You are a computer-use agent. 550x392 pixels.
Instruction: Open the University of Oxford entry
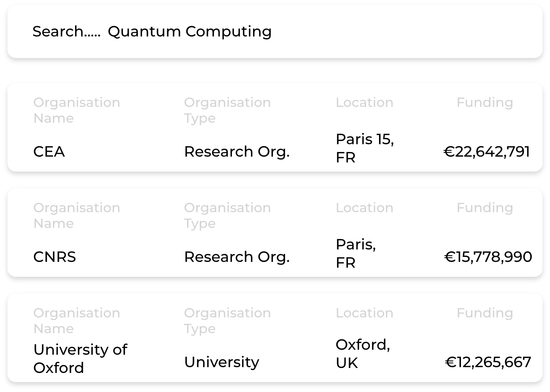tap(275, 338)
